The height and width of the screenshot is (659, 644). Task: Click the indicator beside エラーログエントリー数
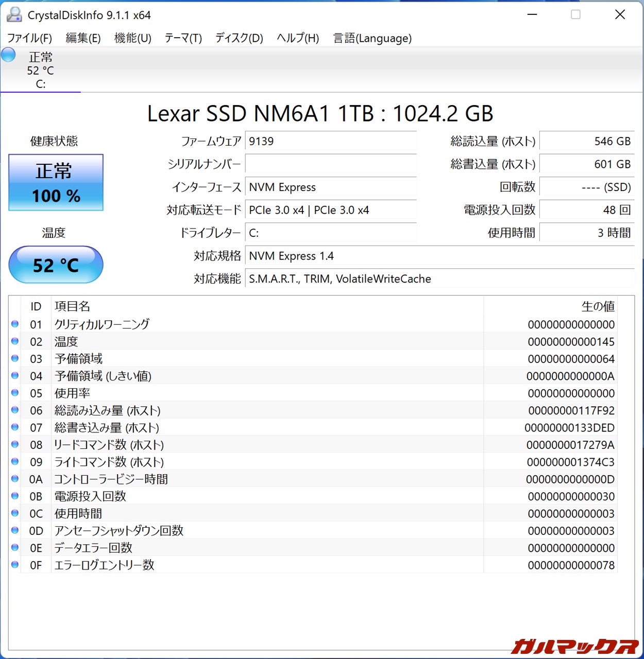coord(15,564)
